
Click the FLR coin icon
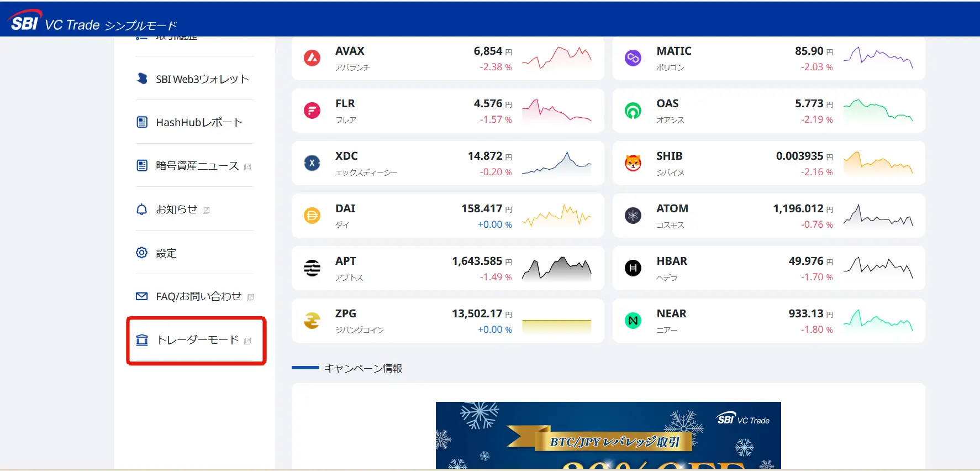point(312,111)
